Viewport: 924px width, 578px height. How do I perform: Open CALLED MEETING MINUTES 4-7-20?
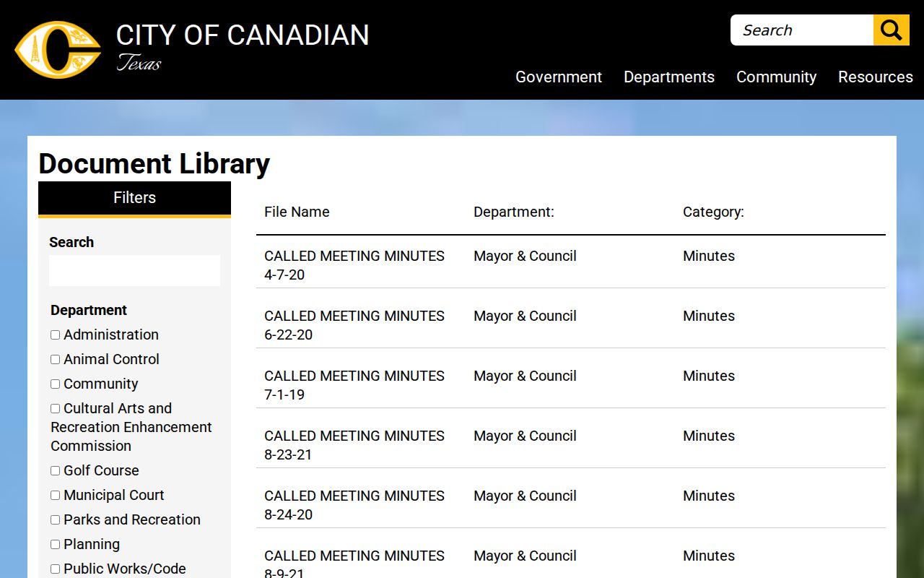[354, 265]
